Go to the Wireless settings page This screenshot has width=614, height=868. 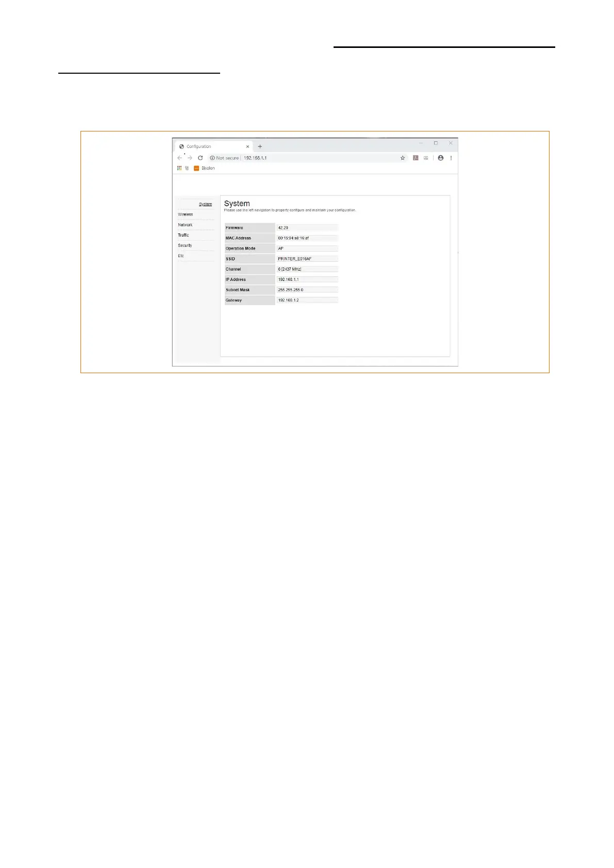(186, 214)
